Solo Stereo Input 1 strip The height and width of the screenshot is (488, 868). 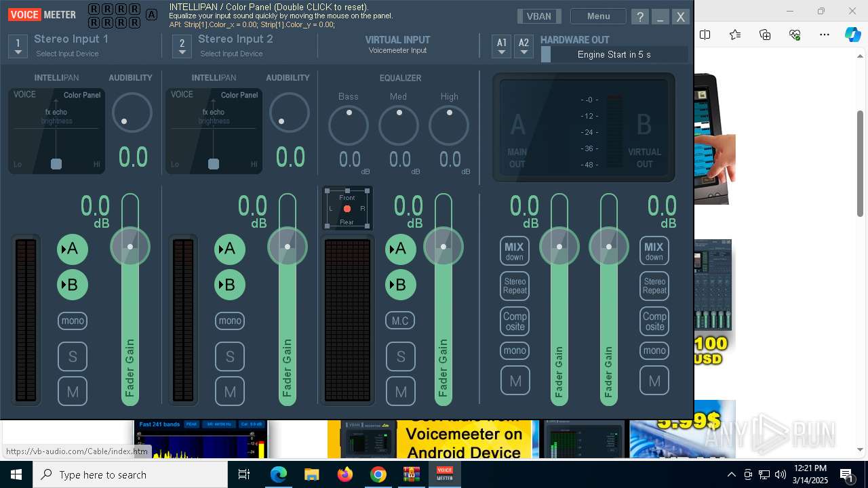73,357
